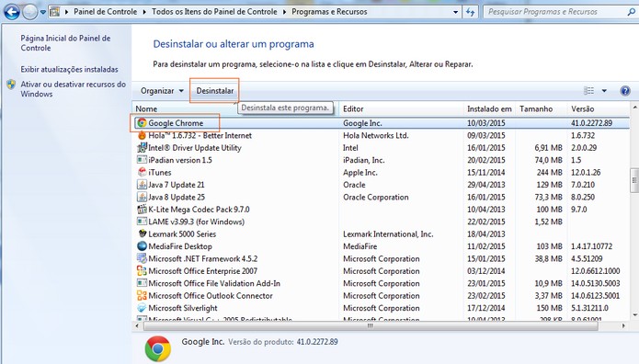Click the refresh button beside address bar

click(470, 12)
